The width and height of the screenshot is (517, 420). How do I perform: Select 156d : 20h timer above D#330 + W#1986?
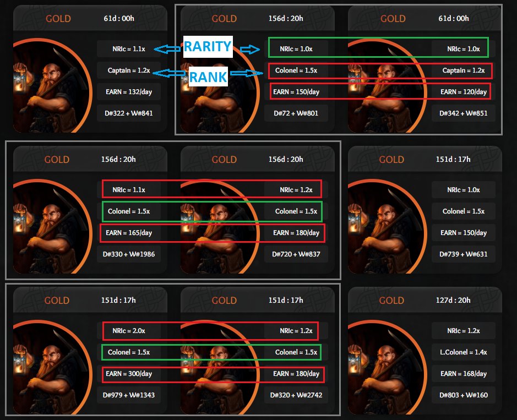(x=118, y=159)
